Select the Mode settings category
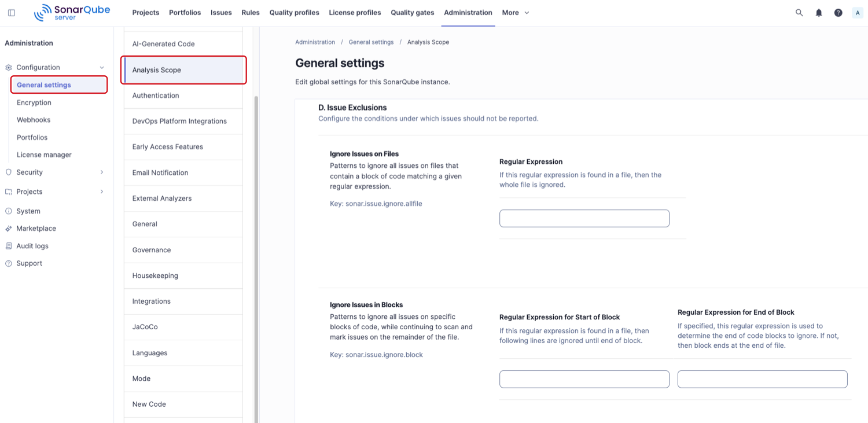 183,378
